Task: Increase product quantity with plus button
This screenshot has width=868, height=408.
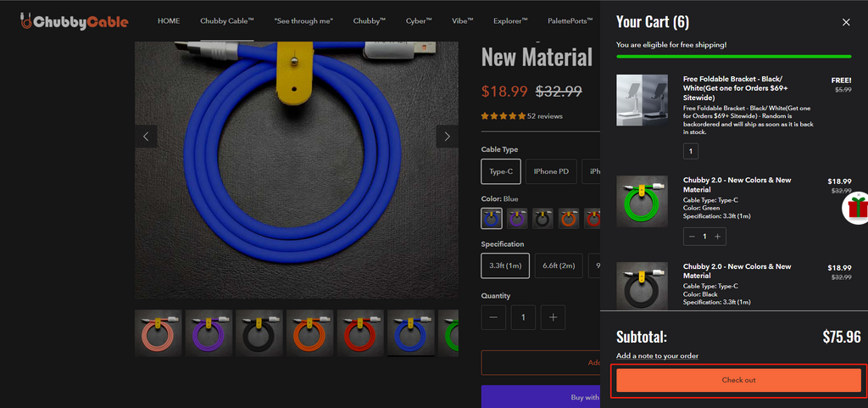Action: [553, 317]
